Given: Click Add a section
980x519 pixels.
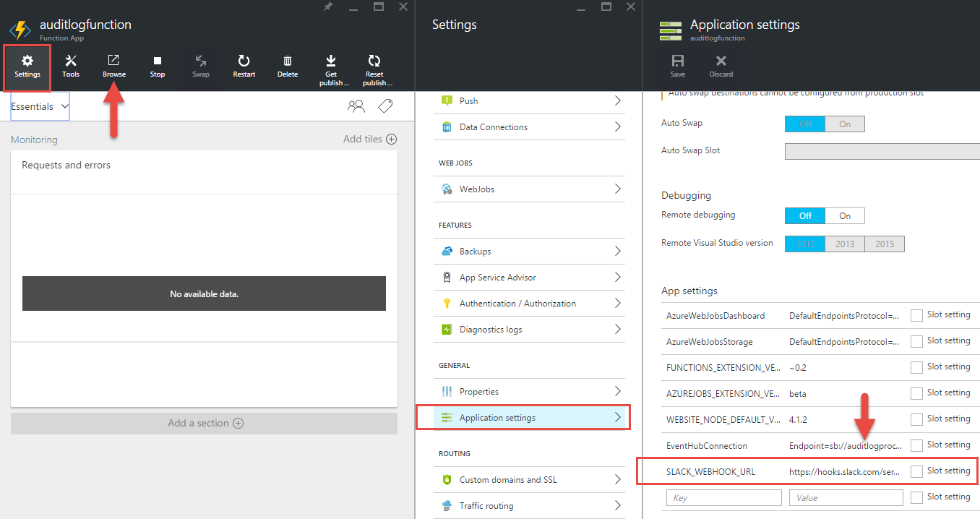Looking at the screenshot, I should tap(205, 424).
